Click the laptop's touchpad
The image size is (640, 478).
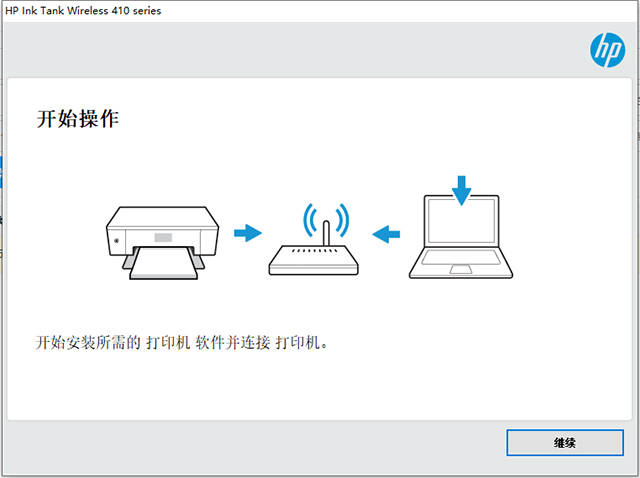[x=461, y=269]
